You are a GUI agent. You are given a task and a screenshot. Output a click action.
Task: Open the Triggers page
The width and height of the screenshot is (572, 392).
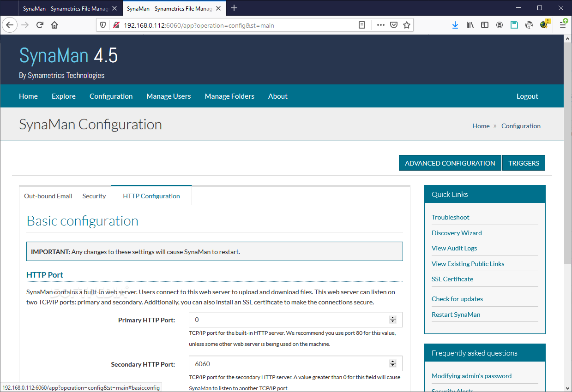tap(524, 163)
